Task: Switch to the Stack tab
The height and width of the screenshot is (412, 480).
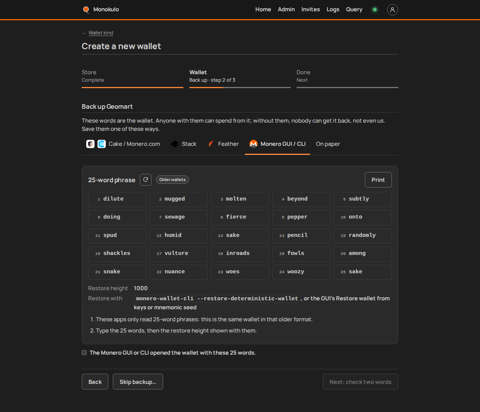Action: [x=184, y=144]
